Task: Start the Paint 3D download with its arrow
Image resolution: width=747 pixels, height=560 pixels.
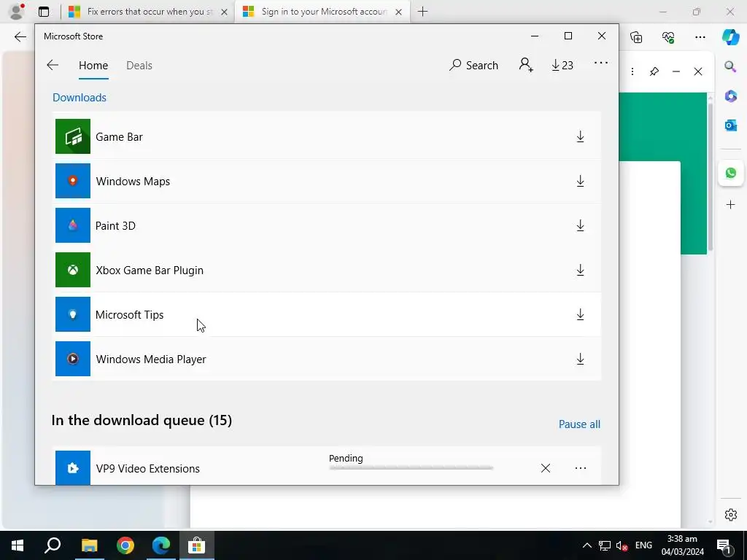Action: click(580, 226)
